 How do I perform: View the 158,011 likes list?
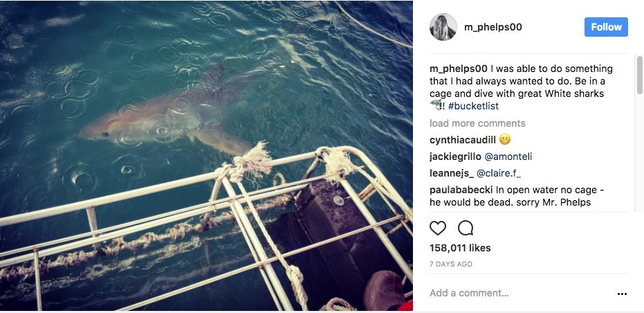point(459,248)
